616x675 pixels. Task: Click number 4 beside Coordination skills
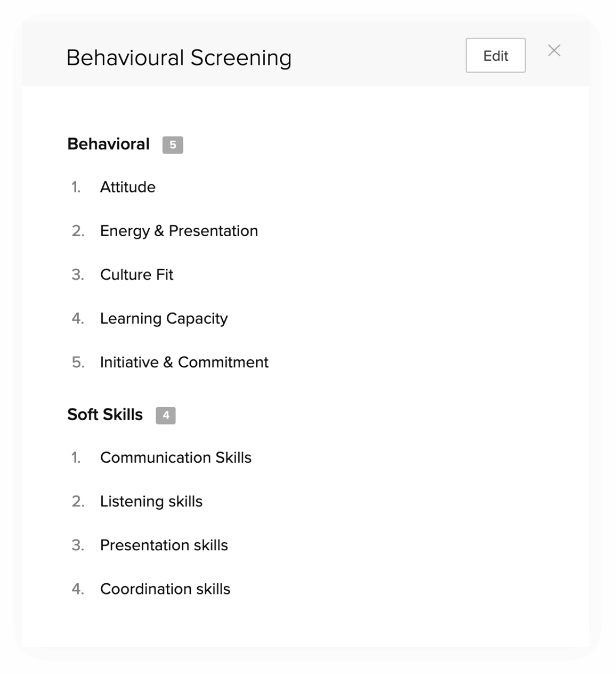78,589
